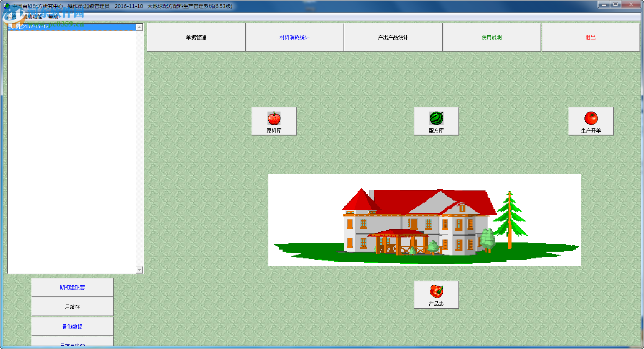Screen dimensions: 644x349
Task: Open the 配方库 formula library
Action: pos(436,121)
